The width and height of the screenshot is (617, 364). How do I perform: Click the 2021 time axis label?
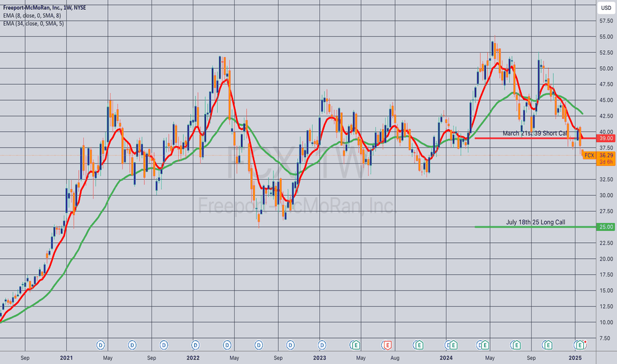tap(66, 357)
